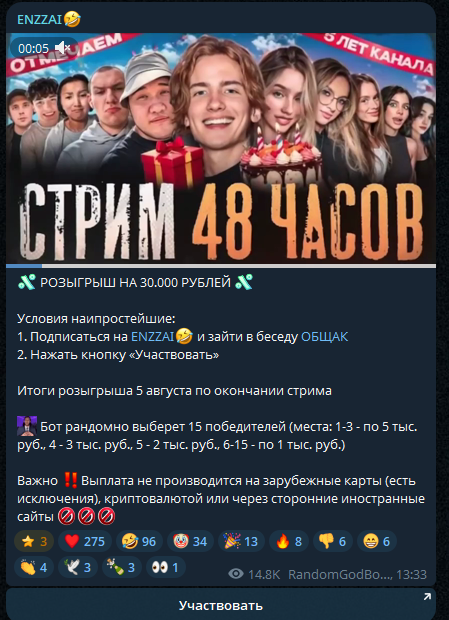The height and width of the screenshot is (620, 449).
Task: Click the Участвовать button
Action: tap(221, 605)
